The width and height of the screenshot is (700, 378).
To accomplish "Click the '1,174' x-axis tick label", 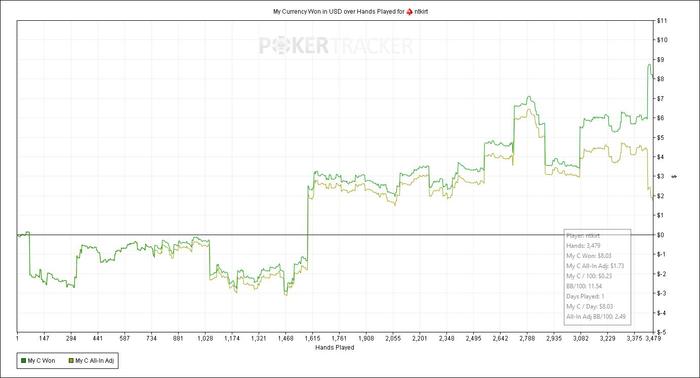I will pos(232,339).
